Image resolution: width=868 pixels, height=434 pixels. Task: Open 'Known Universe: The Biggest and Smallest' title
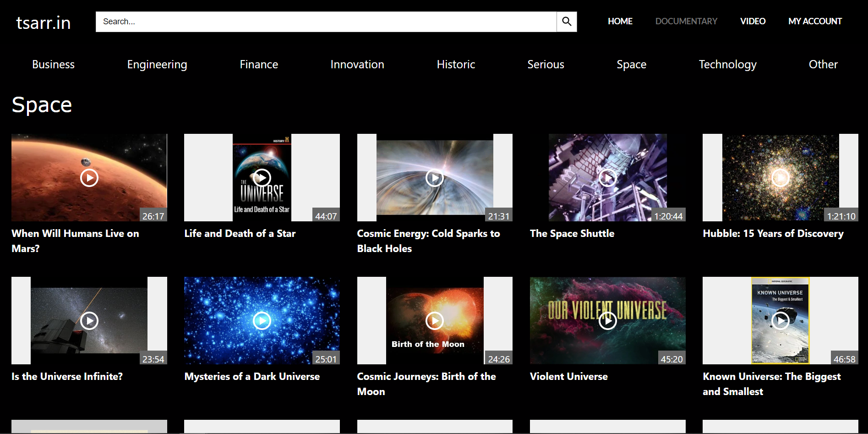tap(772, 384)
